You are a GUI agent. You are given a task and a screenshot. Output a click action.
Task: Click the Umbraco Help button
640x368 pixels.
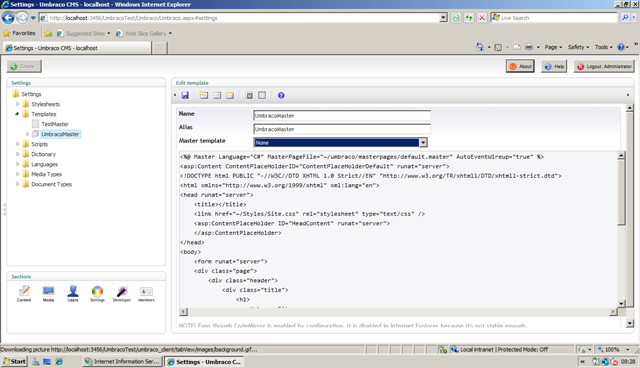(554, 66)
